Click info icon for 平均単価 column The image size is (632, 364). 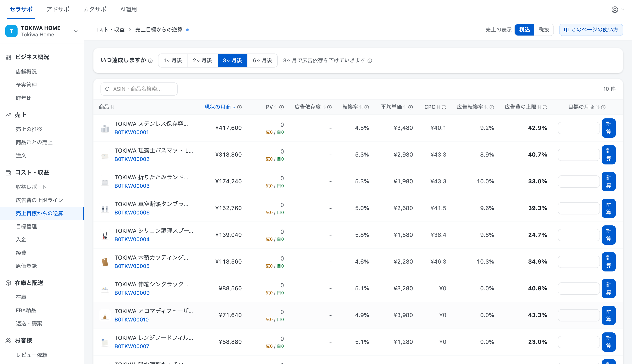pyautogui.click(x=411, y=107)
